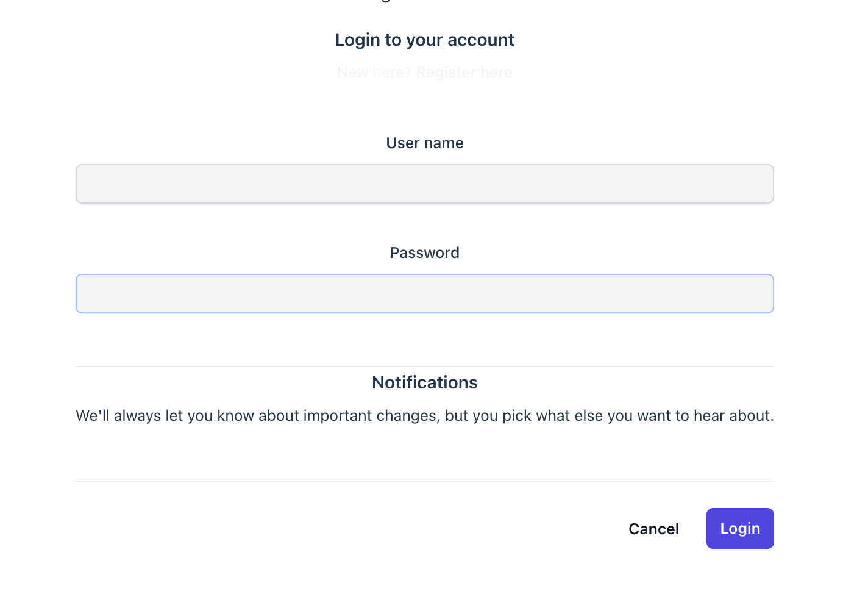The image size is (868, 594).
Task: Click the 'Login to your account' heading
Action: [x=424, y=40]
